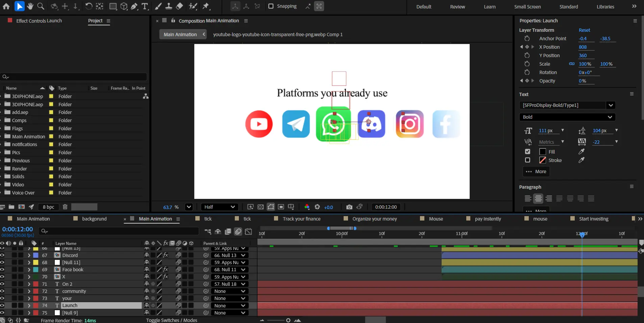Enable the Snapping checkbox
The image size is (644, 323).
(x=271, y=6)
